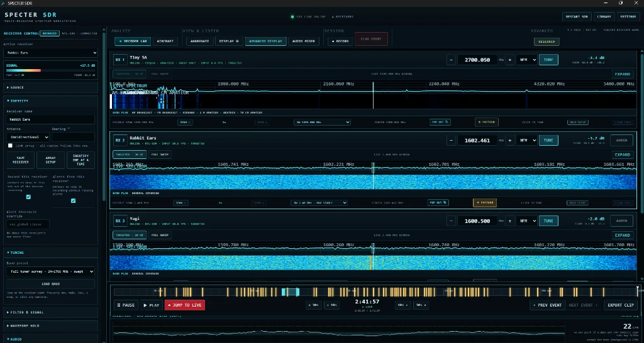Skip back 30 seconds in timeline
The width and height of the screenshot is (644, 343).
click(314, 305)
